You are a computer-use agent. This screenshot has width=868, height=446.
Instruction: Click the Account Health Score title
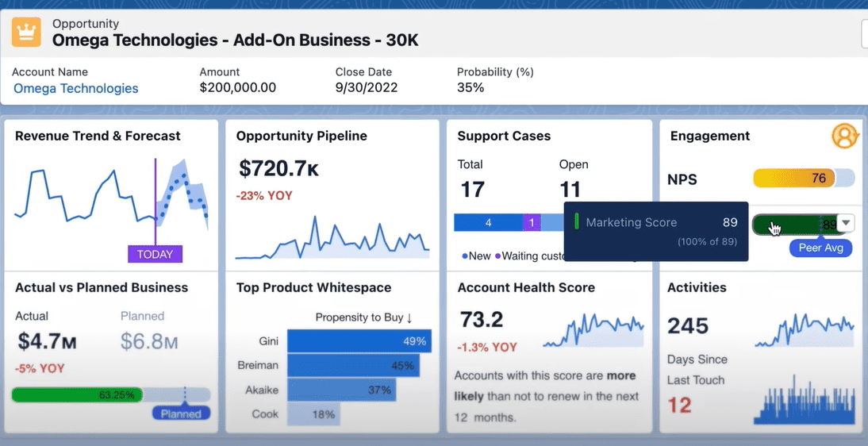[526, 287]
